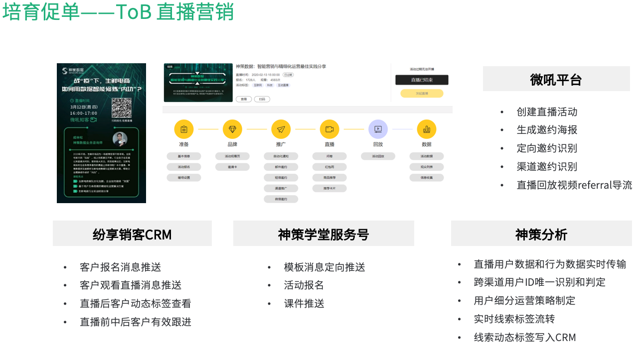Open the 问卷 pill
This screenshot has width=644, height=351.
(x=329, y=156)
